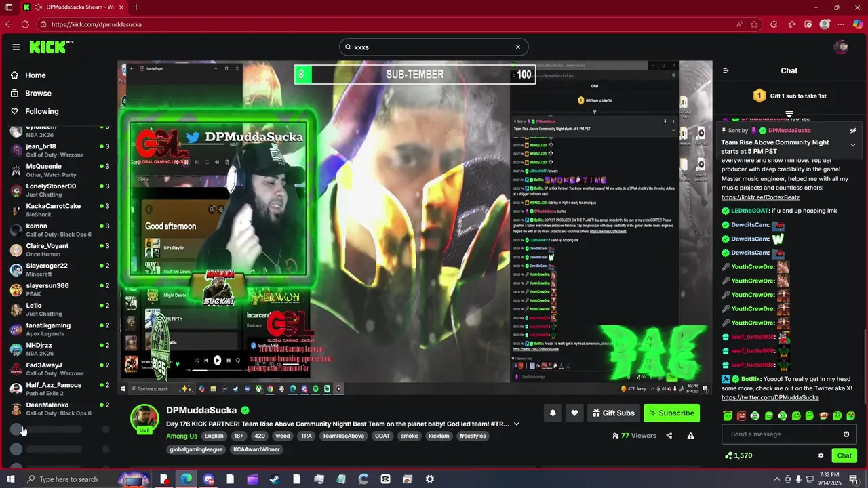Open the user profile avatar menu
Screen dimensions: 868x488
click(841, 47)
